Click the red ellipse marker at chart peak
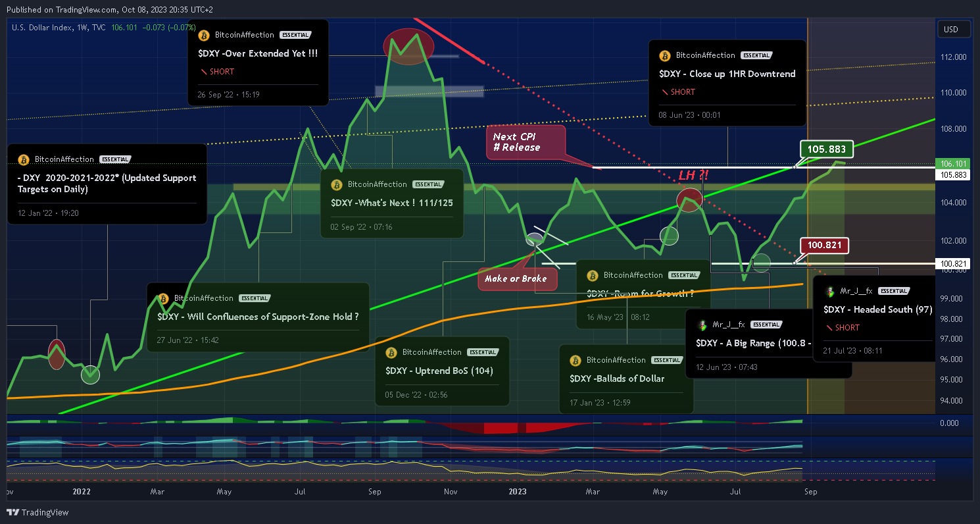 tap(408, 46)
